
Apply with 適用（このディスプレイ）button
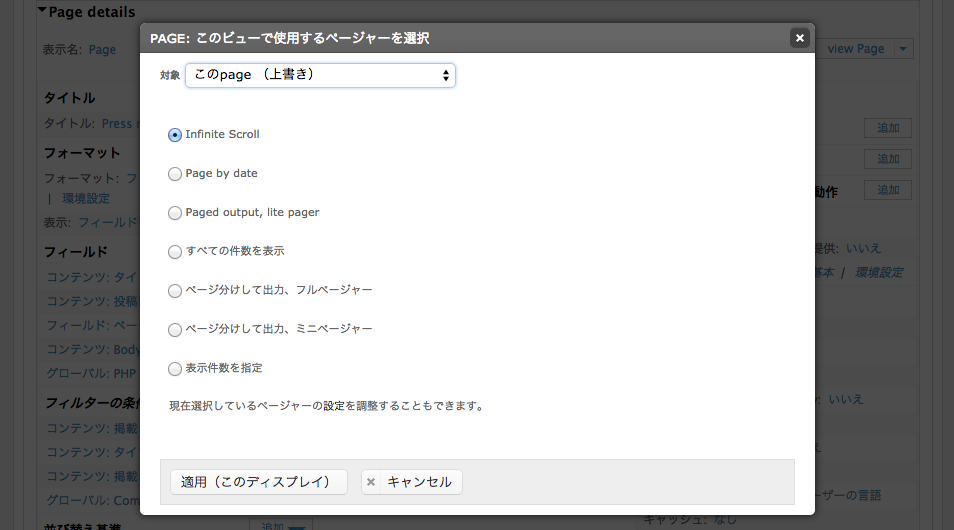pos(259,482)
